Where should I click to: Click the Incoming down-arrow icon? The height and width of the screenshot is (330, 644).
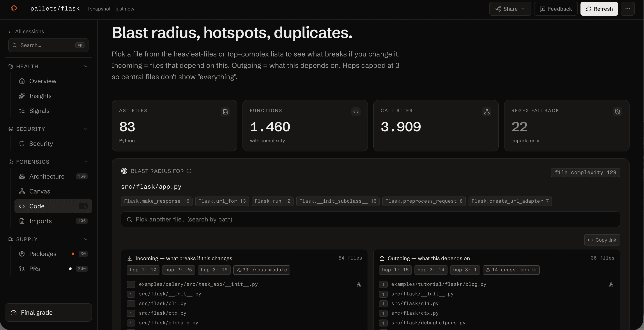point(129,258)
